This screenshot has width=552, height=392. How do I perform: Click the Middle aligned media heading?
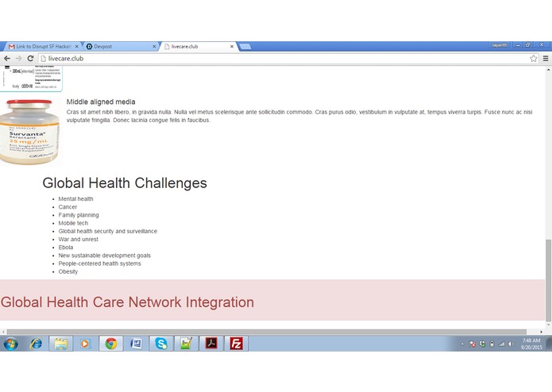click(x=101, y=102)
